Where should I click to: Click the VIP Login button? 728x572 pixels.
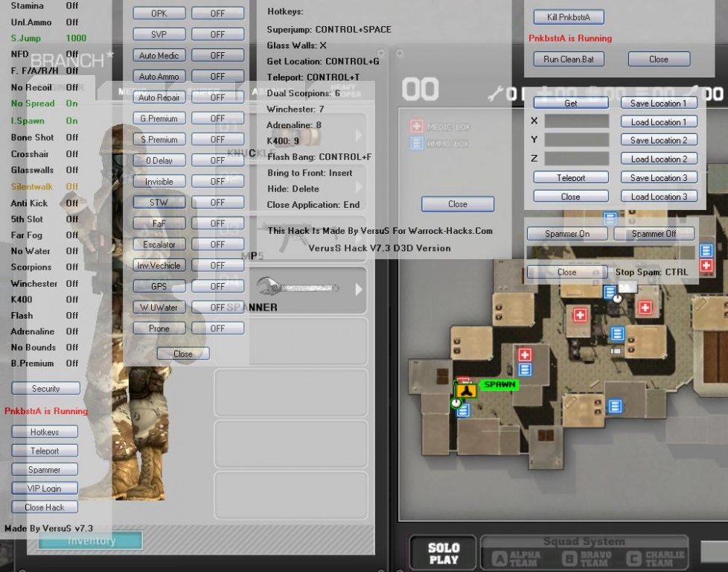(x=45, y=489)
